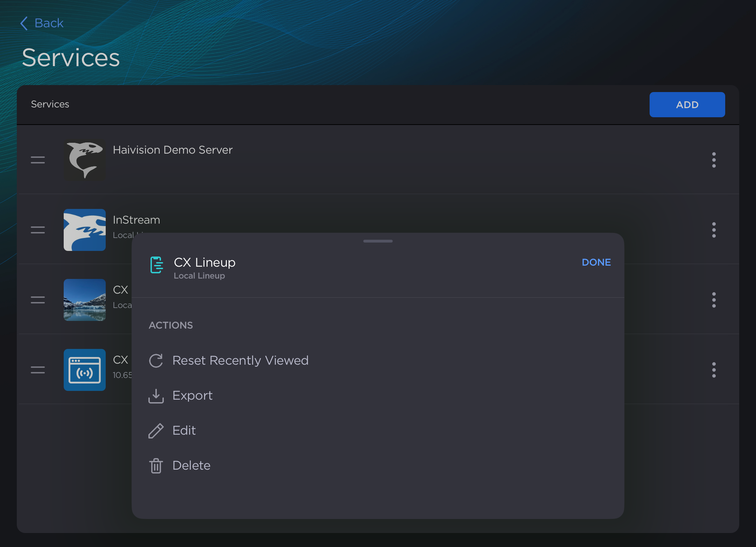Open options for InStream service
Image resolution: width=756 pixels, height=547 pixels.
point(714,230)
